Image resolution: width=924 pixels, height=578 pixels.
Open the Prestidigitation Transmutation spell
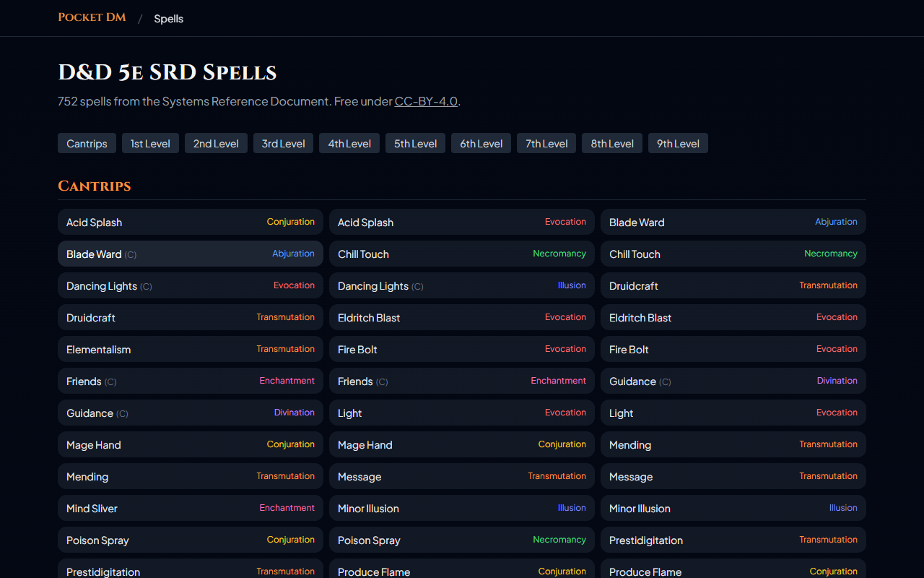pos(733,540)
